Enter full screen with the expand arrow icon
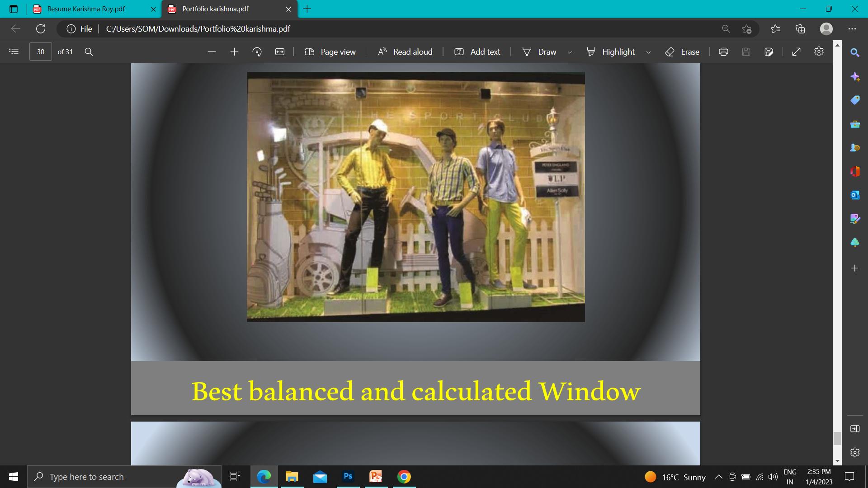Screen dimensions: 868x488 click(796, 52)
